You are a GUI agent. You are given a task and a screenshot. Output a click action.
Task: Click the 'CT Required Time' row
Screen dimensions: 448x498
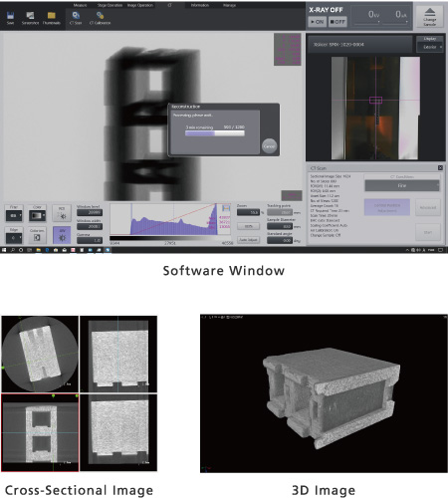coord(330,211)
